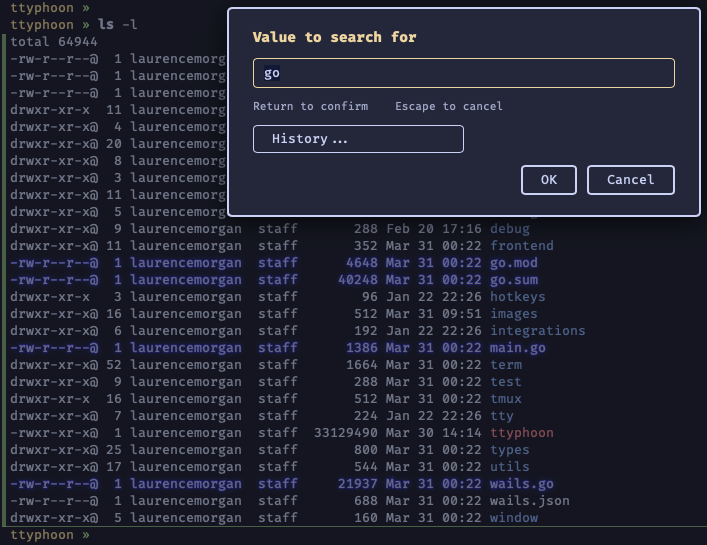Click the frontend directory name

[522, 246]
